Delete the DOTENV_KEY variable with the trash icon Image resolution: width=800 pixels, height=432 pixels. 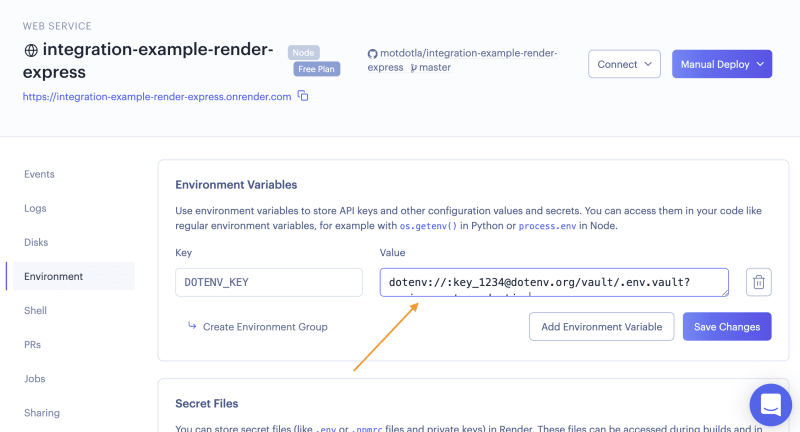coord(759,282)
